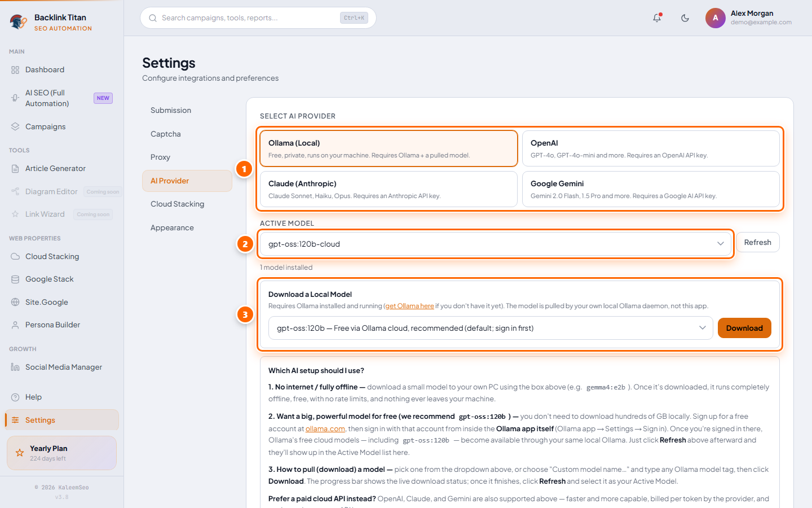This screenshot has height=508, width=812.
Task: Select the OpenAI provider
Action: coord(651,148)
